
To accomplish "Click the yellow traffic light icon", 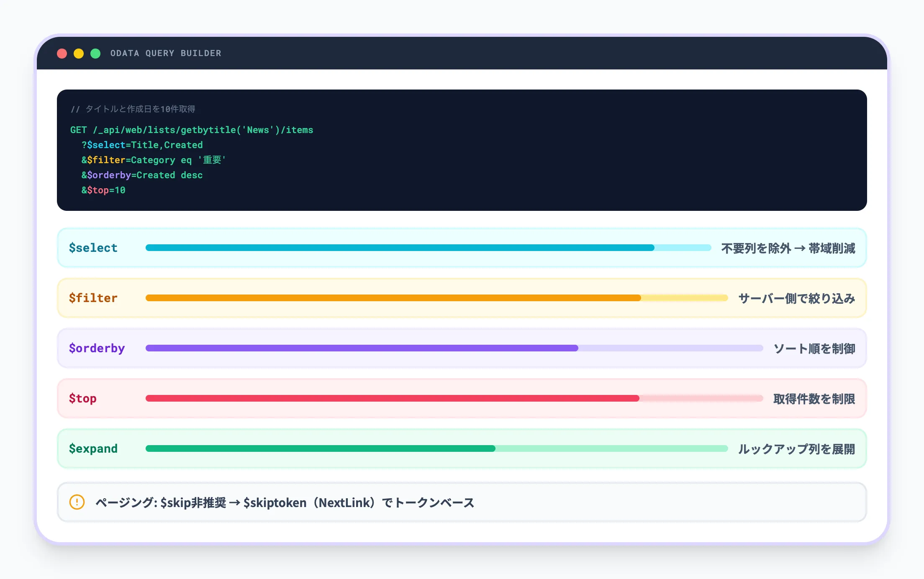I will click(79, 54).
